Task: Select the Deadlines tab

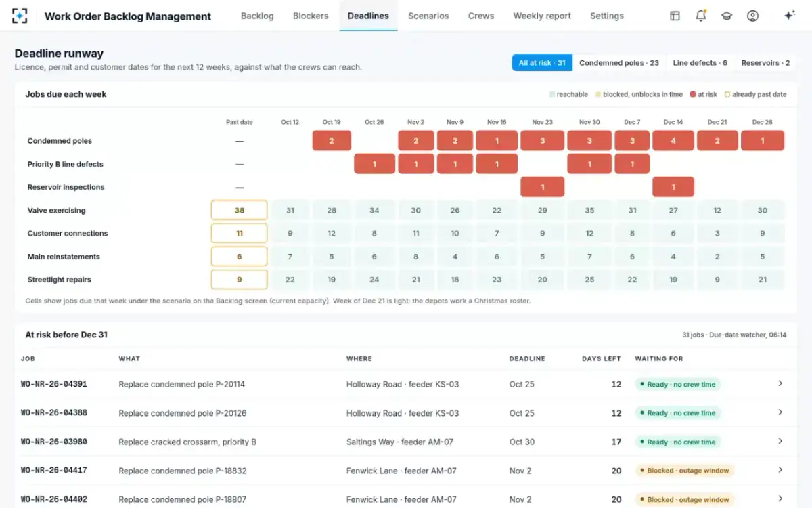Action: (x=368, y=16)
